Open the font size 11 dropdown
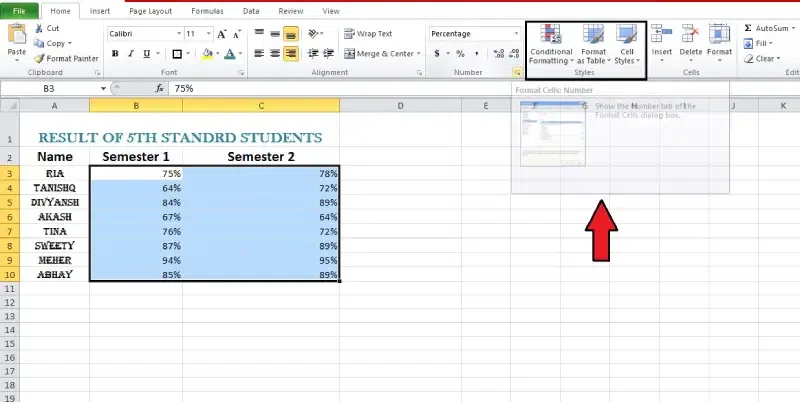Viewport: 800px width, 402px height. pos(209,34)
